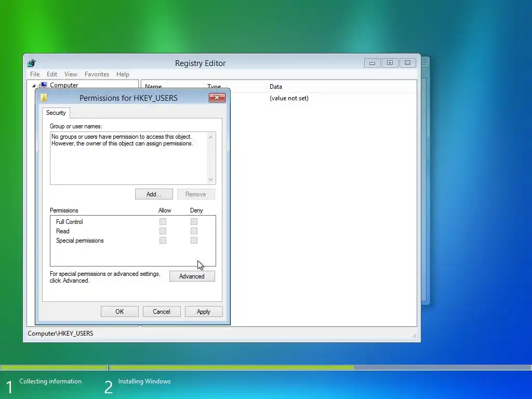Click scroll down arrow in group names list
532x399 pixels.
point(211,179)
